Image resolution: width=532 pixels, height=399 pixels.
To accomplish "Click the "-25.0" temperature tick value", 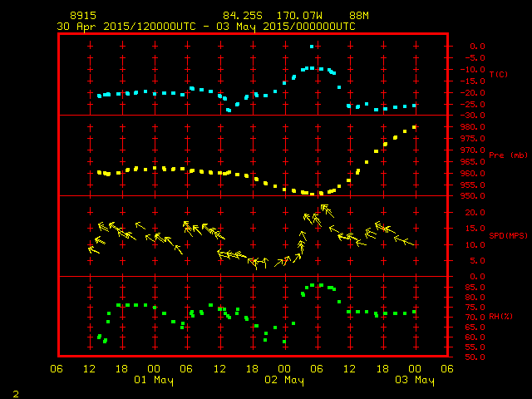I will (473, 105).
